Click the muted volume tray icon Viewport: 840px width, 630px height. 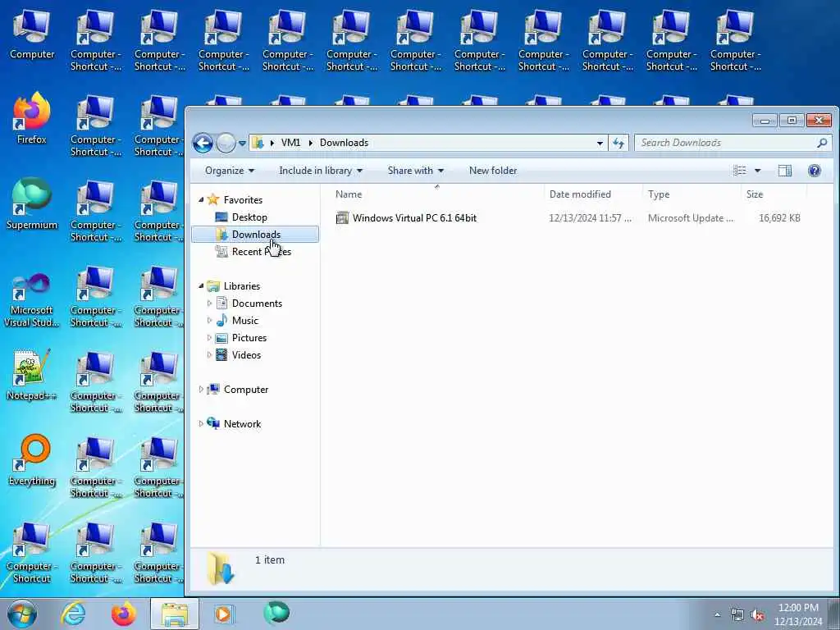757,615
